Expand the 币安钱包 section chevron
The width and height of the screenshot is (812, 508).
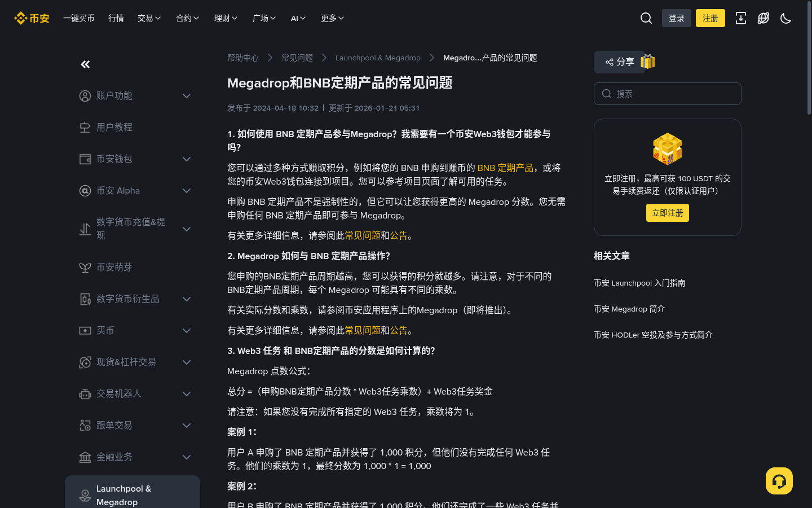coord(187,159)
